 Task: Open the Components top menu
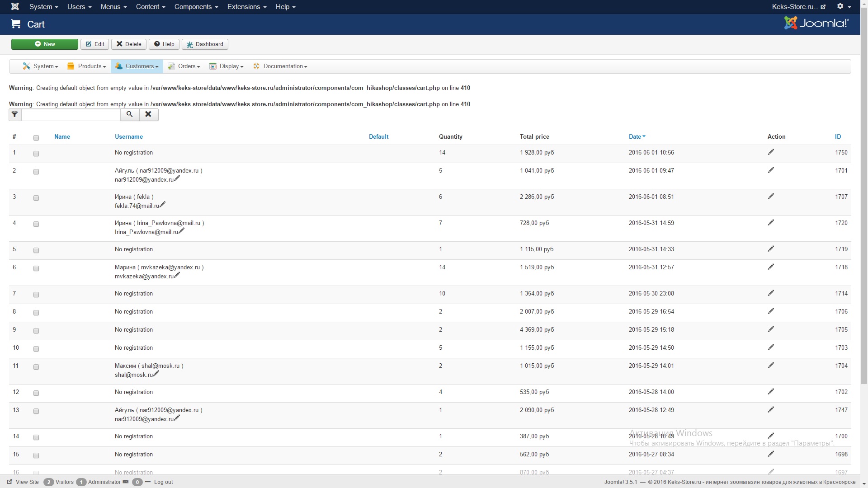196,7
